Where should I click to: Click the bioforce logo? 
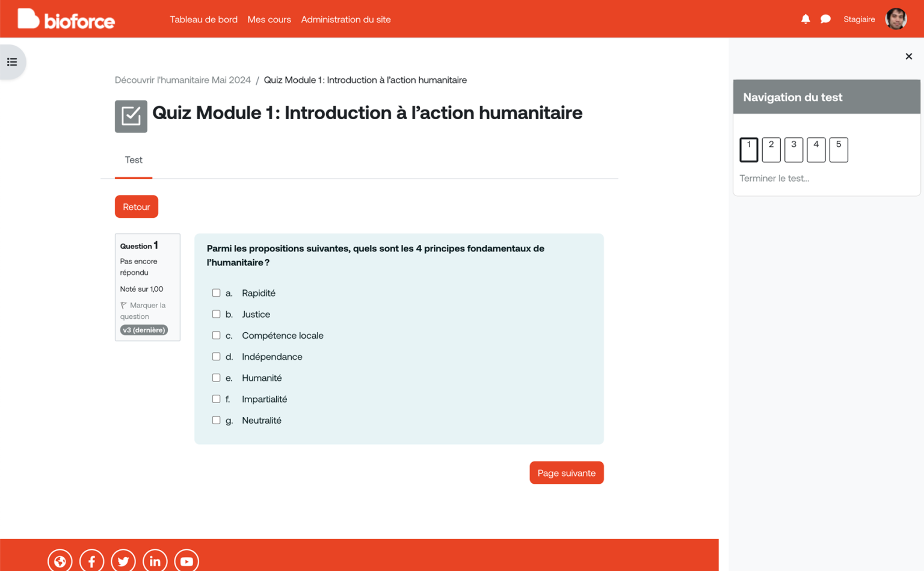click(66, 19)
